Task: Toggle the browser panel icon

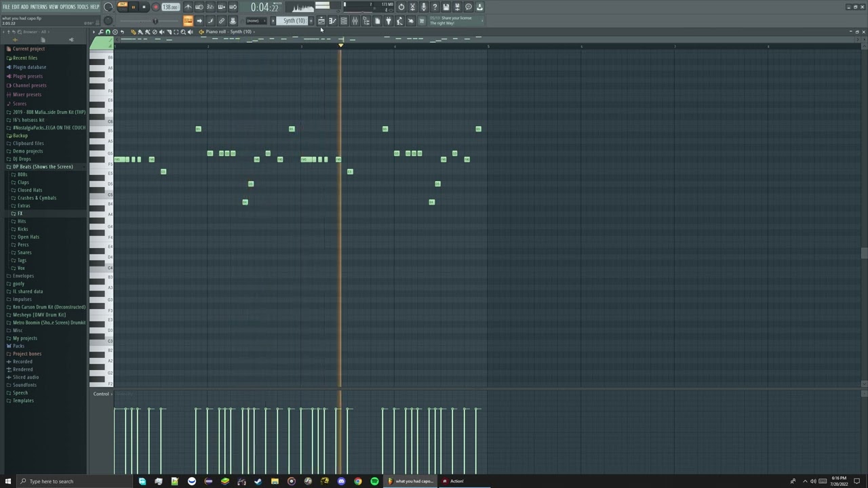Action: pyautogui.click(x=366, y=21)
